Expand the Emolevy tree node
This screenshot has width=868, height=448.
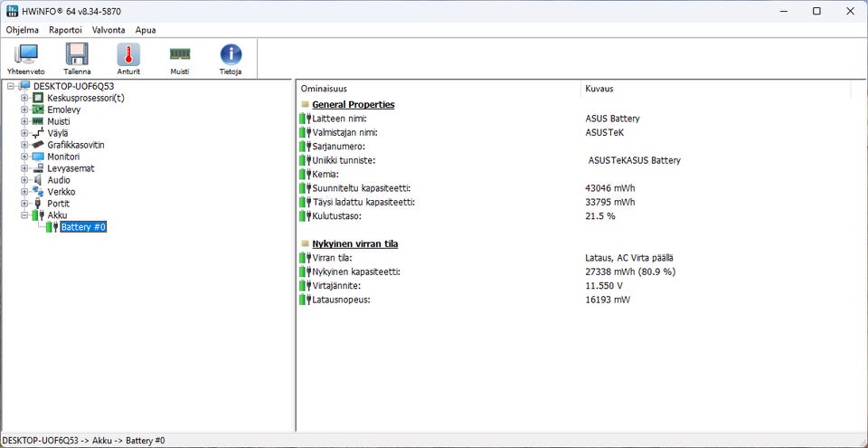[x=24, y=110]
